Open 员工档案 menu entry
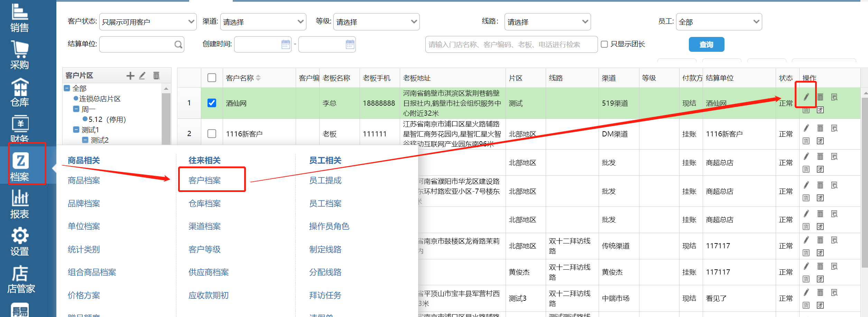 325,203
